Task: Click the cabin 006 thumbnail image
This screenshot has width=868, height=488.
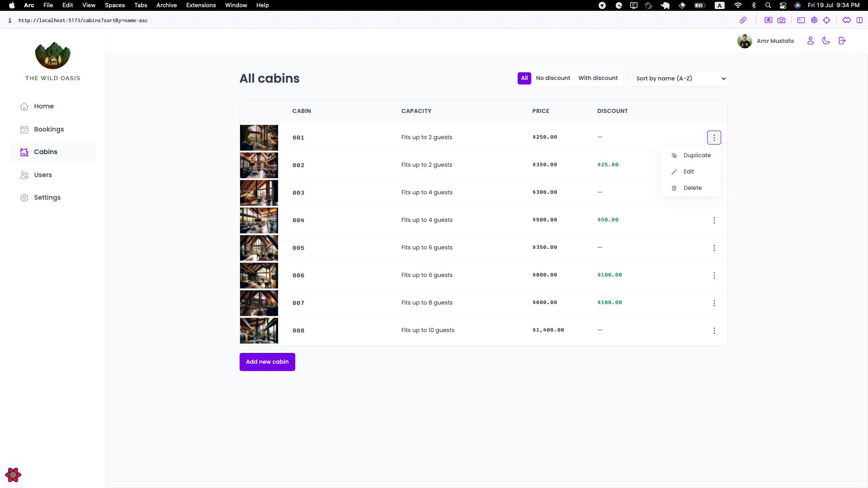Action: [x=259, y=276]
